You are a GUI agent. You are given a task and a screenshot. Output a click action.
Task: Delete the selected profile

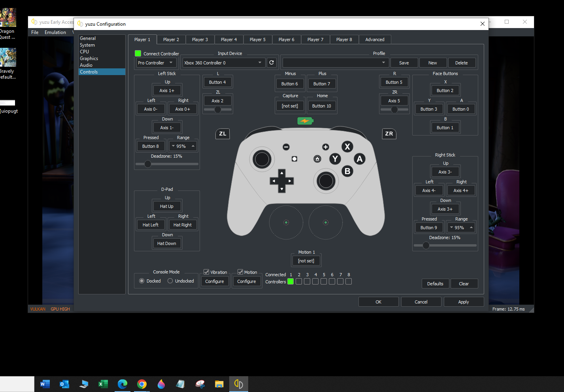click(x=462, y=63)
